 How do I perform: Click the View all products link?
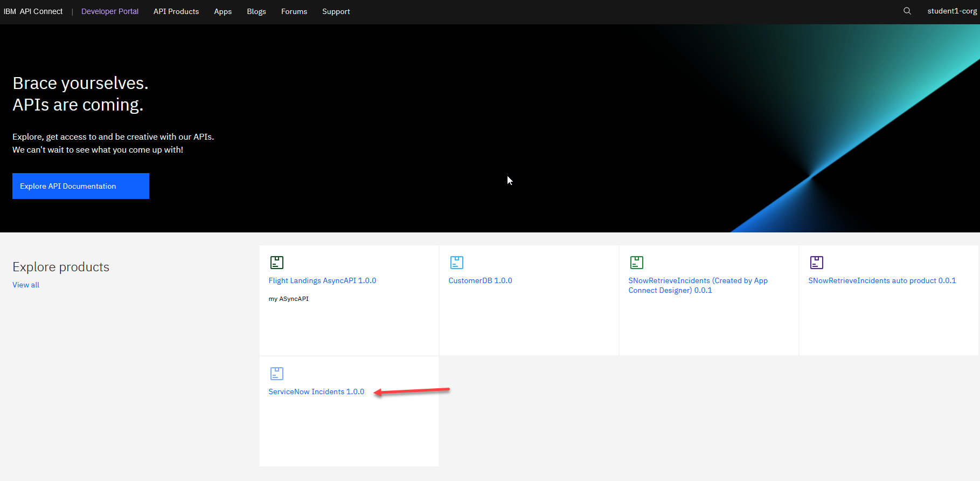click(x=26, y=285)
